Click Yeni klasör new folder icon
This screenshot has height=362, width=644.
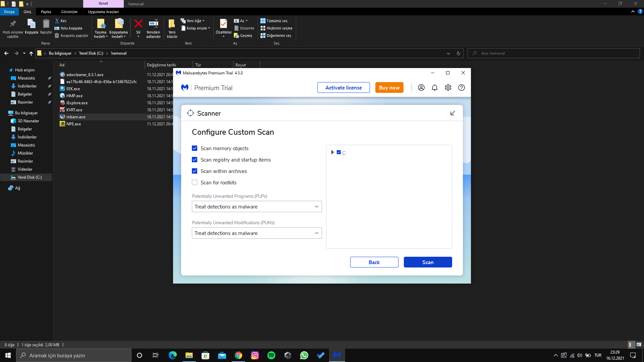coord(172,24)
